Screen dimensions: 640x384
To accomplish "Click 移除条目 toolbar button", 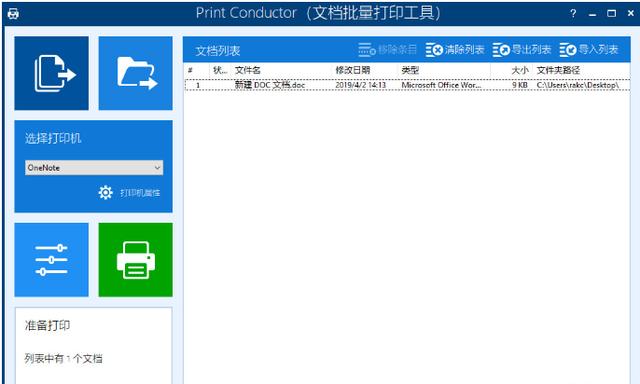I will coord(387,50).
